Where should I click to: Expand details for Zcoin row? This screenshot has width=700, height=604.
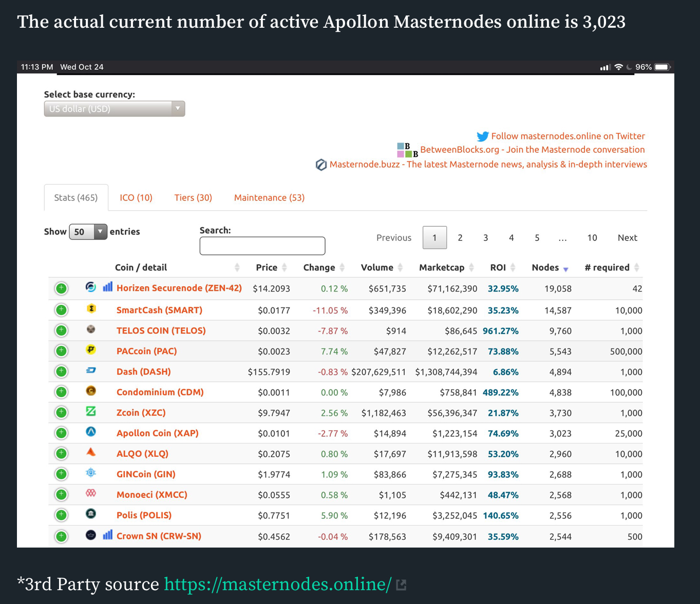coord(61,413)
